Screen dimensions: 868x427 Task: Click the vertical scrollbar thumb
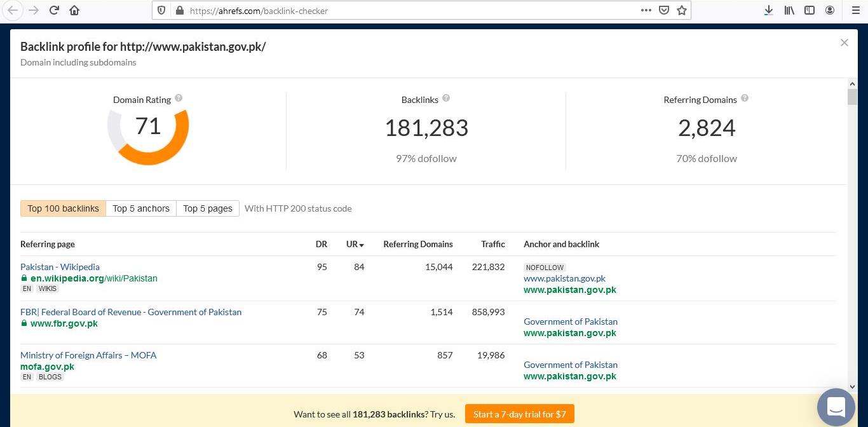(852, 97)
